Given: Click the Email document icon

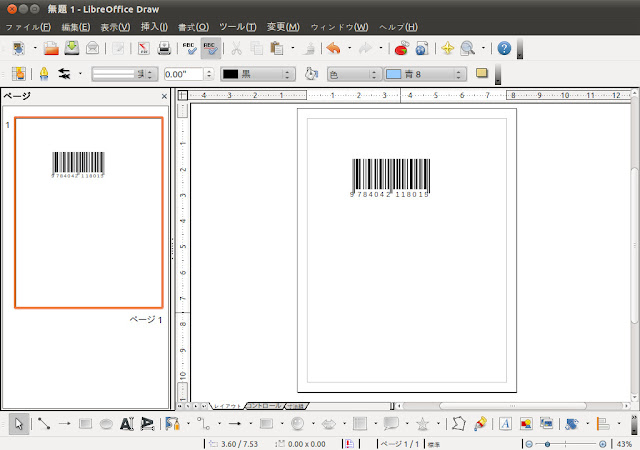Looking at the screenshot, I should [92, 48].
